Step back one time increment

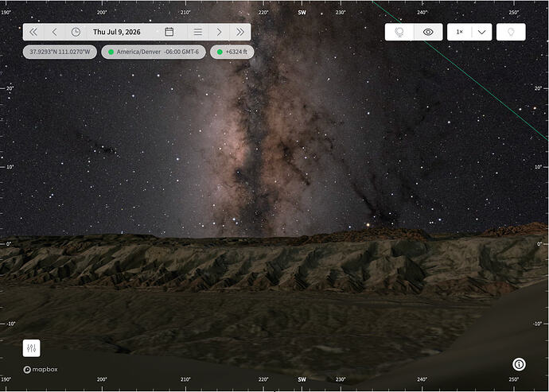tap(54, 32)
